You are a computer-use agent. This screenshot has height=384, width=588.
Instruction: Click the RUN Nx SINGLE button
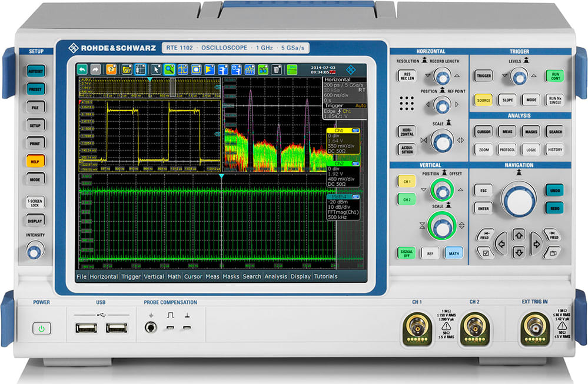pyautogui.click(x=555, y=100)
